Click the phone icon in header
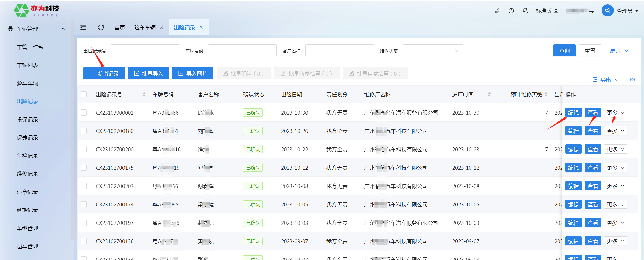This screenshot has width=644, height=260. 497,11
